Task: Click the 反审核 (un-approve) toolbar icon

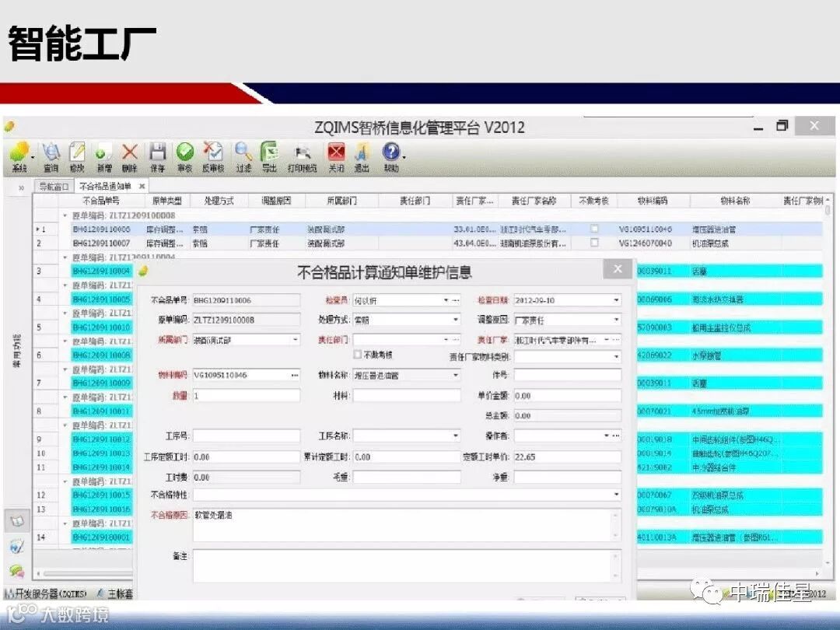Action: 213,156
